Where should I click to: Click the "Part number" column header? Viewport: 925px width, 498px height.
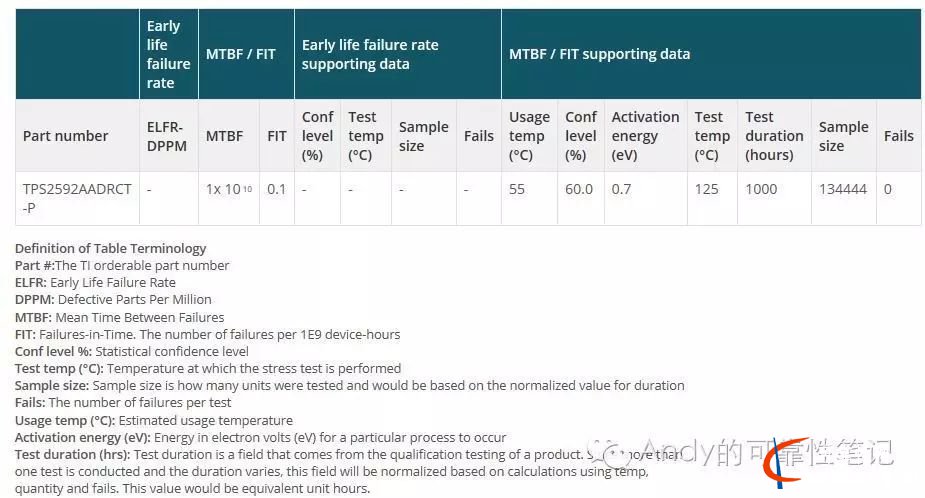pos(66,136)
